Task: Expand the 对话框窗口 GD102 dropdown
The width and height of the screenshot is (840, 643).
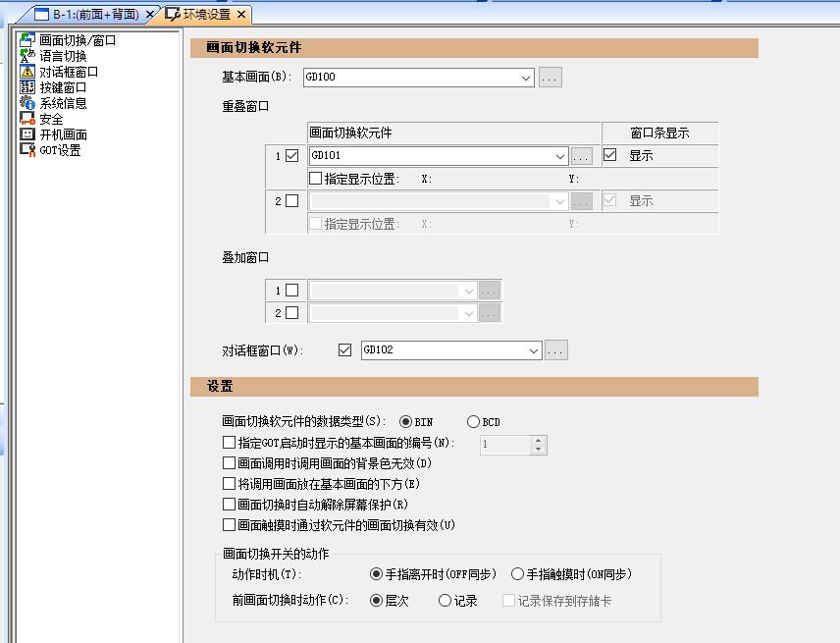Action: [x=534, y=350]
